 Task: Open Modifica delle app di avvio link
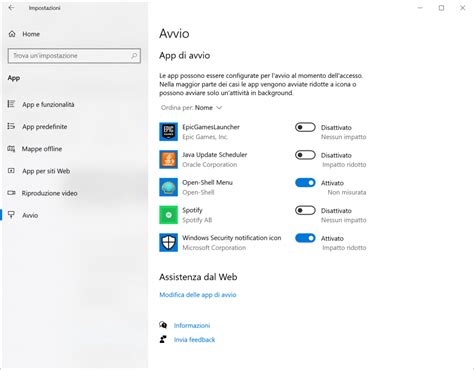(x=198, y=295)
